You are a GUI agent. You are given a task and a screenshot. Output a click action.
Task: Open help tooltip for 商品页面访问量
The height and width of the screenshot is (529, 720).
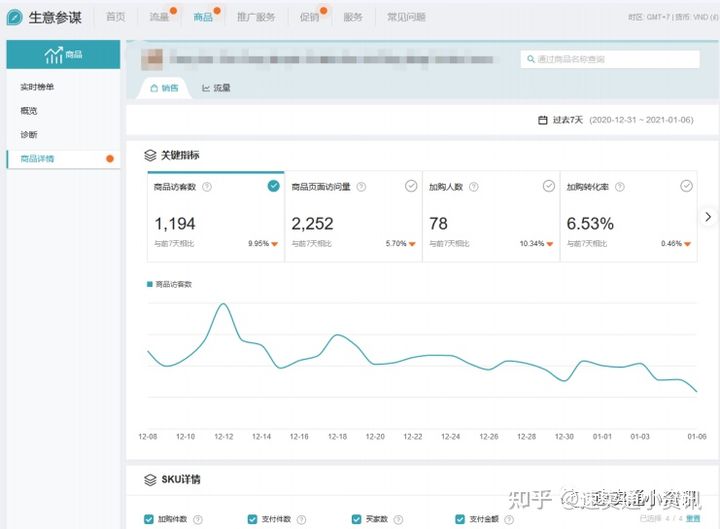pyautogui.click(x=361, y=187)
